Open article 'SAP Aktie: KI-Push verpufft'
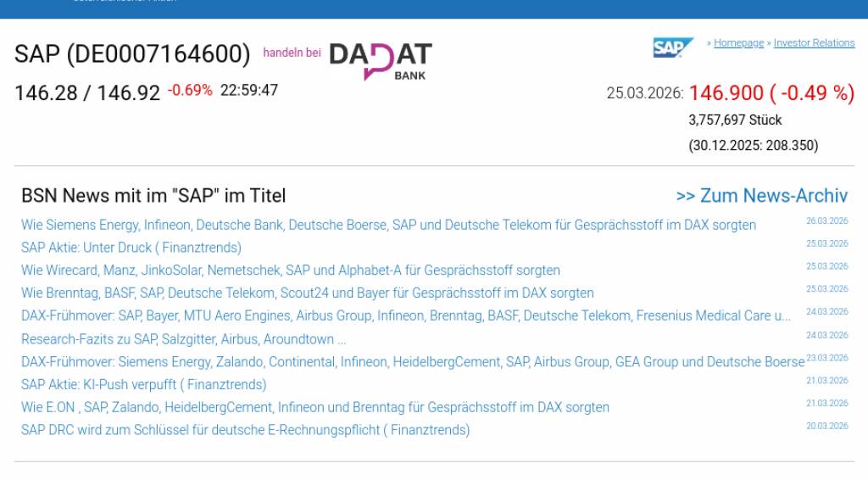The image size is (868, 480). [144, 384]
